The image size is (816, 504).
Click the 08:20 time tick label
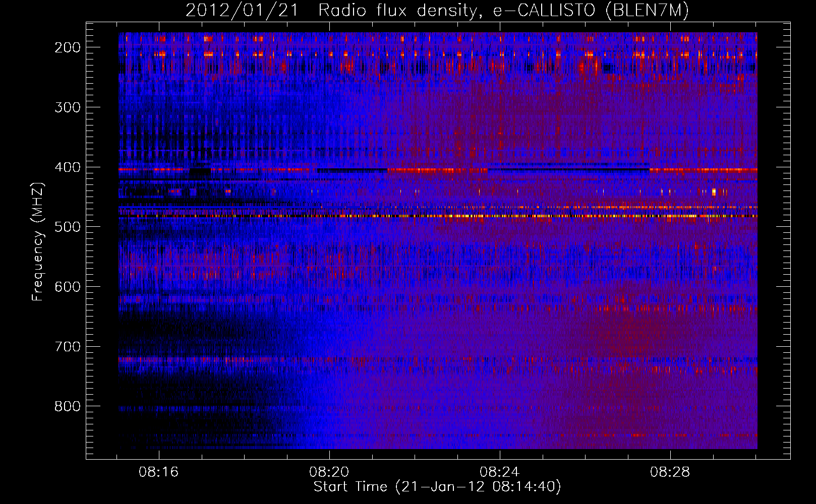[329, 472]
